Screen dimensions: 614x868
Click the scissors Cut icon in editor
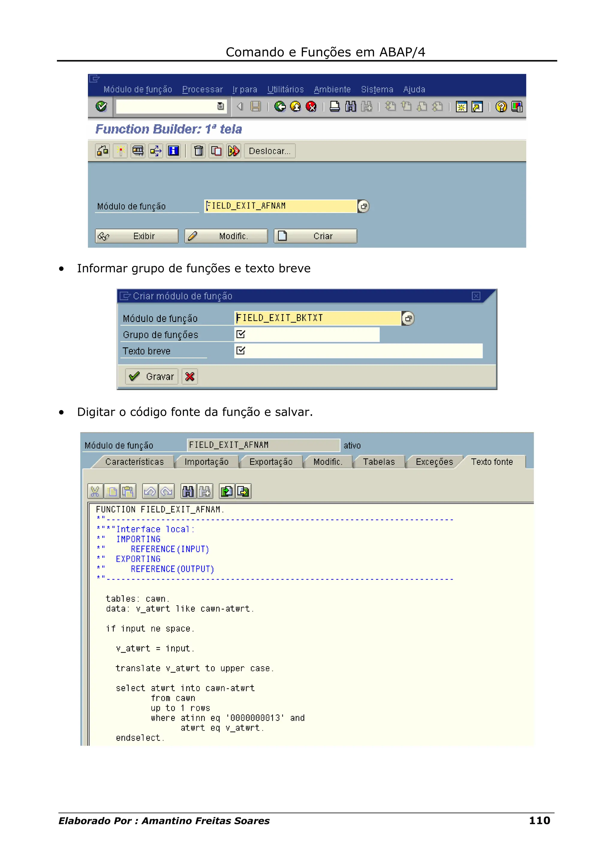click(95, 492)
